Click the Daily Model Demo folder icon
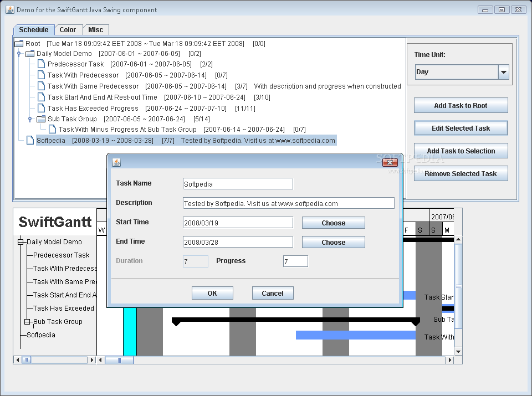The image size is (532, 396). tap(30, 54)
